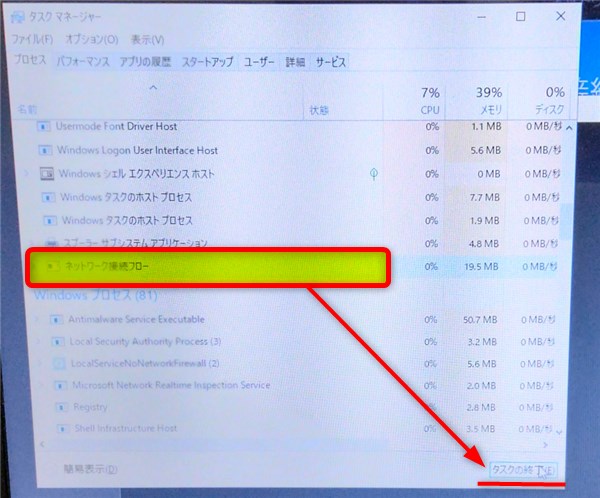The image size is (600, 498).
Task: Expand the Microsoft Network Realtime Inspection row
Action: pyautogui.click(x=42, y=385)
